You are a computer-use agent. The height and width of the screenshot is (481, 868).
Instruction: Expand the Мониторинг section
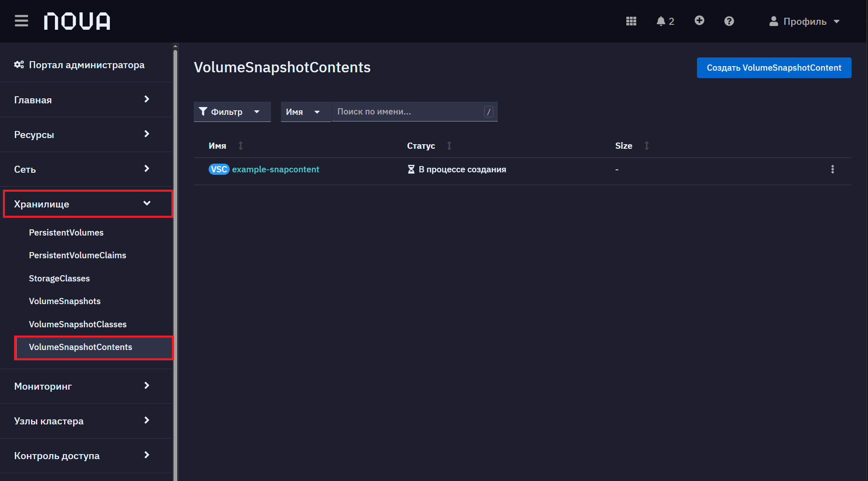coord(86,386)
